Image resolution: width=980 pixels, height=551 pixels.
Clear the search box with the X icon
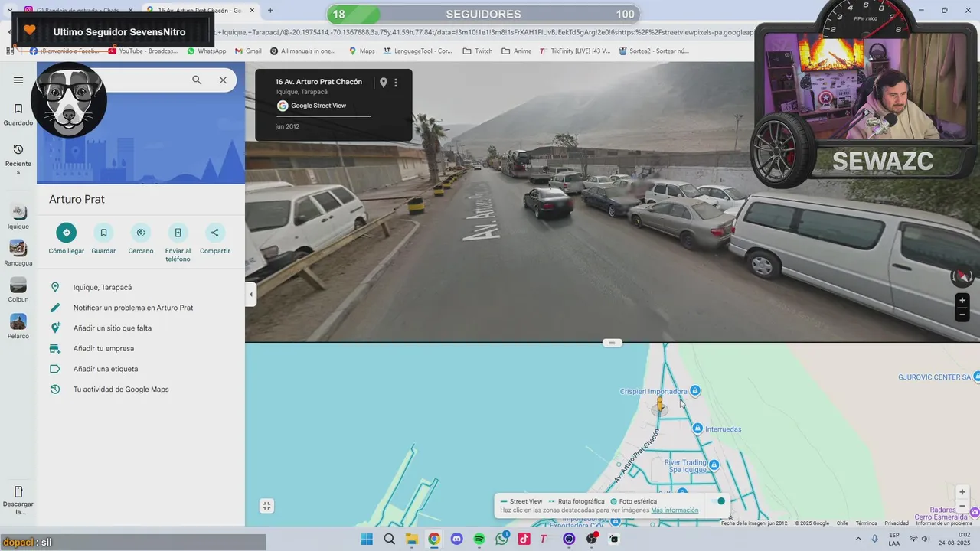pos(223,80)
